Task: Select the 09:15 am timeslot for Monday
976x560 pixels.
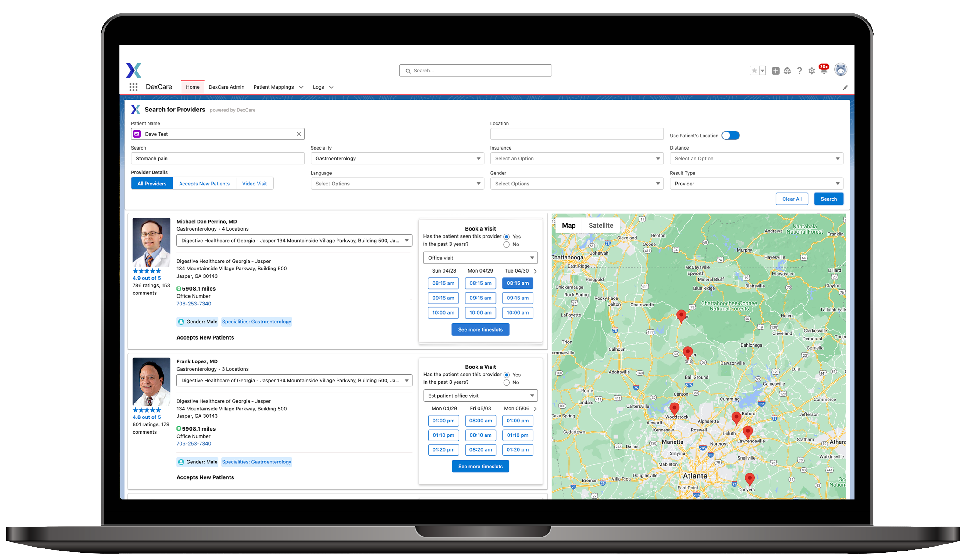Action: pyautogui.click(x=480, y=298)
